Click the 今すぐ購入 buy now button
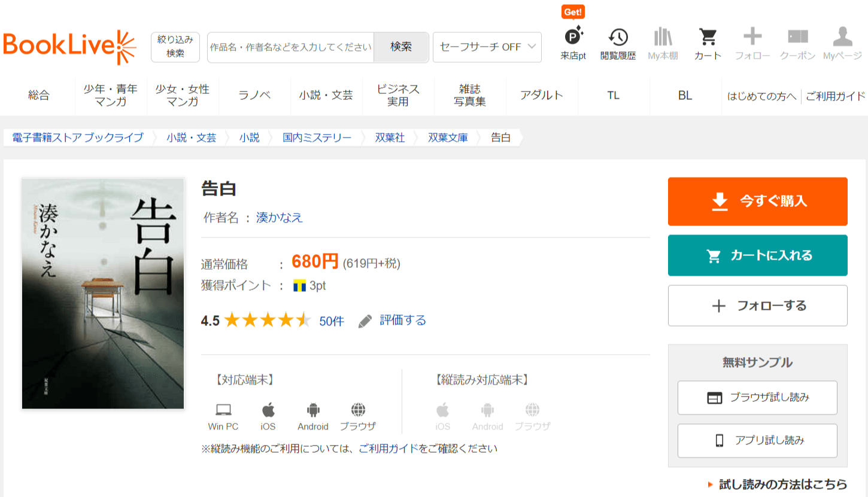868x497 pixels. [757, 202]
